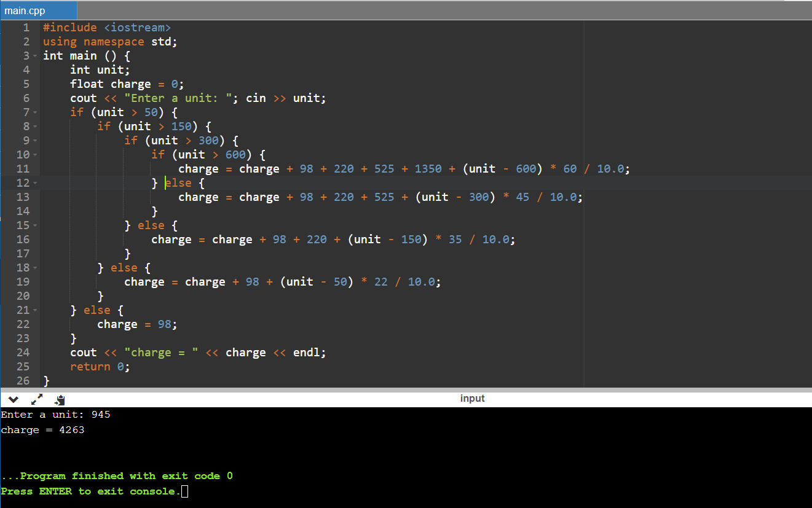Expand console to fullscreen with arrows icon
This screenshot has height=508, width=812.
(36, 399)
